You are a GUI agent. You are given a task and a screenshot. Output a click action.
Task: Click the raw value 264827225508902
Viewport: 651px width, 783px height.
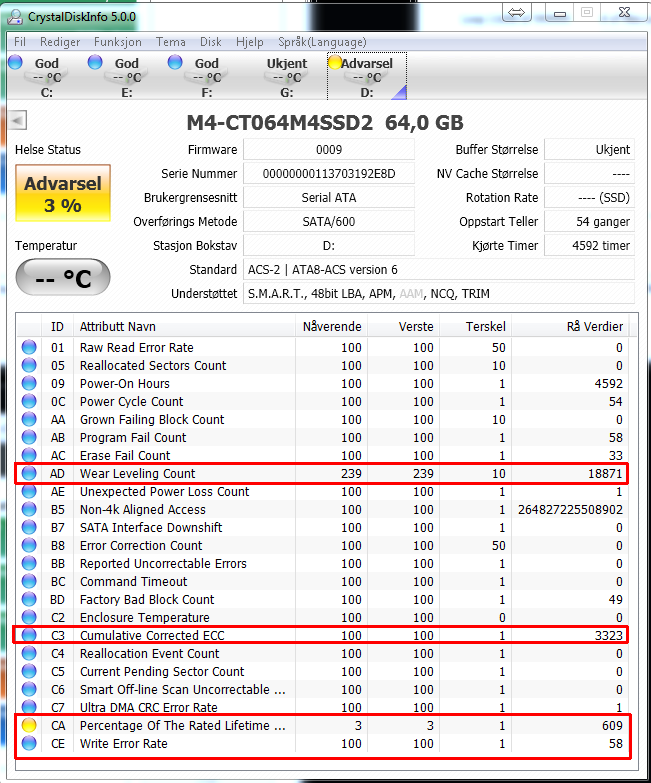(570, 509)
